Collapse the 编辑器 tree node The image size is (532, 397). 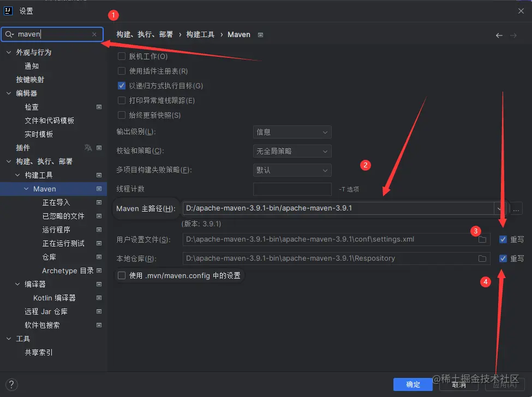9,93
